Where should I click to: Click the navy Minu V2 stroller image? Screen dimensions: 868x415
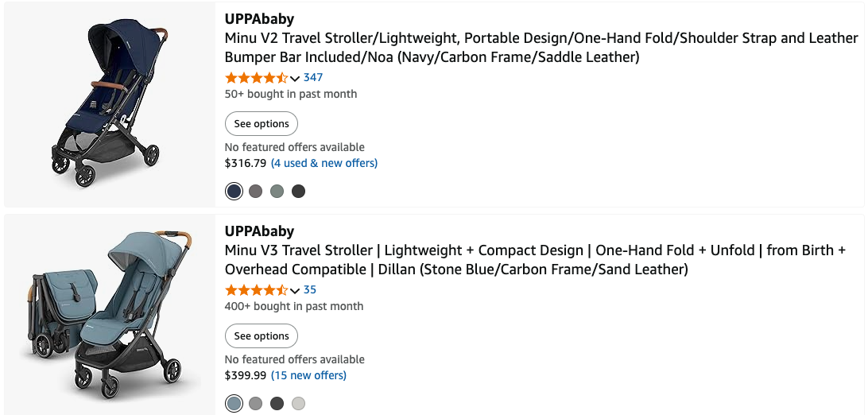(109, 104)
